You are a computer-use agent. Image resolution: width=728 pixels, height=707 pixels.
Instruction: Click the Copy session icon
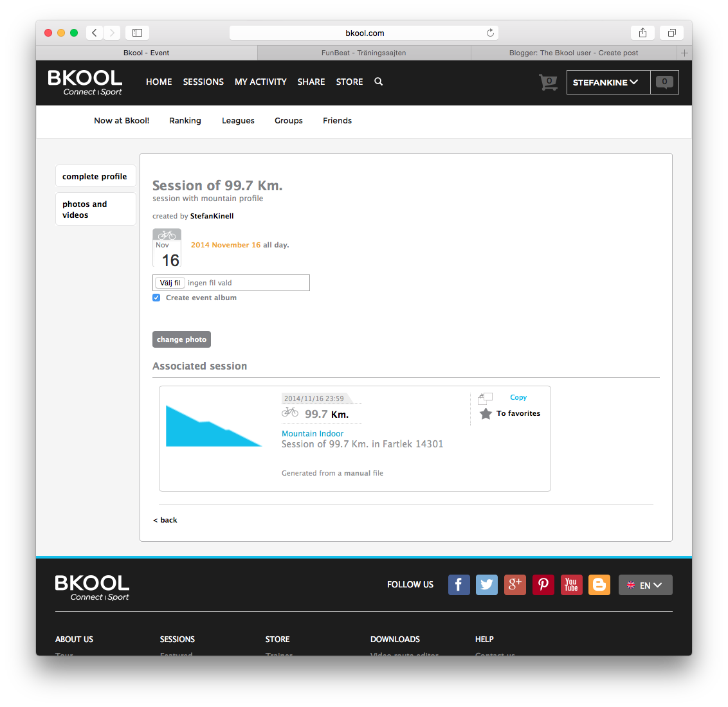tap(485, 398)
